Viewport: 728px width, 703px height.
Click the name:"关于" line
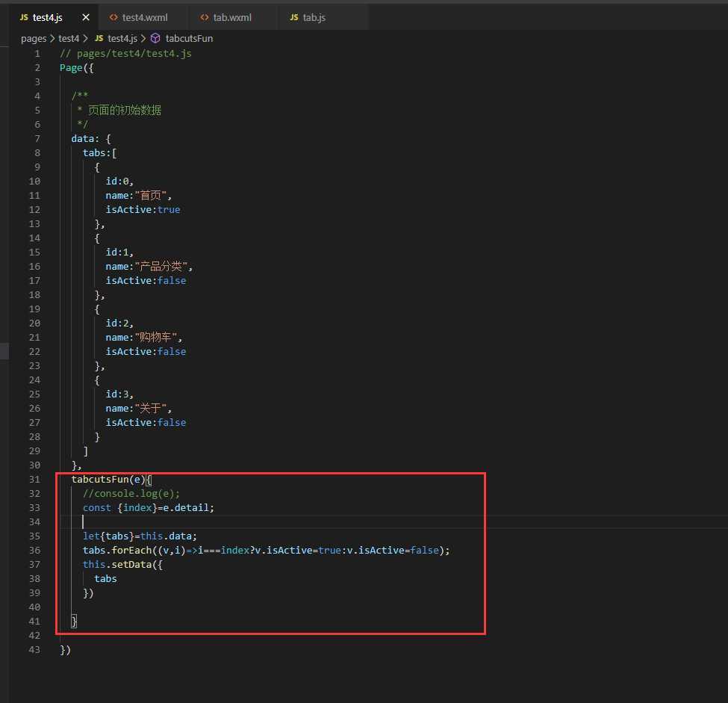click(x=138, y=409)
